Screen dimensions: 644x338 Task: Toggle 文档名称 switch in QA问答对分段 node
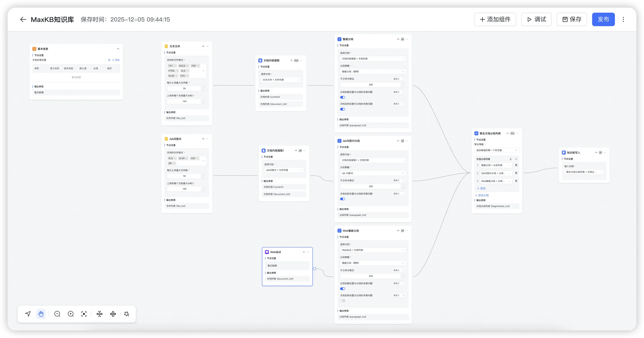342,199
